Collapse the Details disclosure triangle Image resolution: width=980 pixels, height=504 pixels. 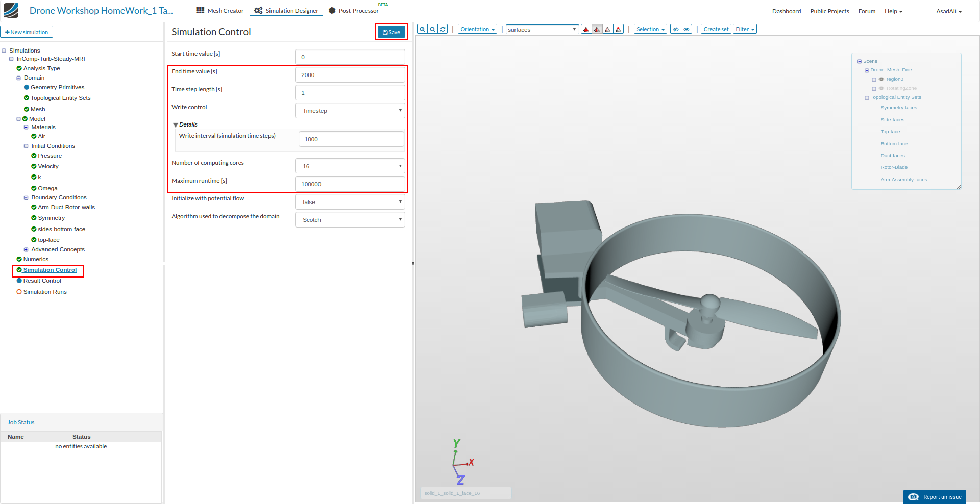coord(175,125)
